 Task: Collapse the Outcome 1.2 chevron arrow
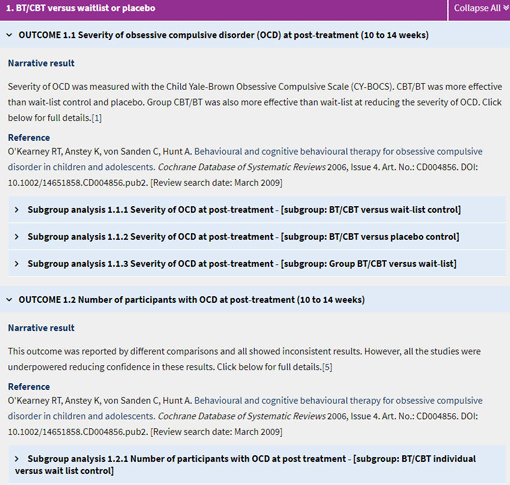point(9,300)
